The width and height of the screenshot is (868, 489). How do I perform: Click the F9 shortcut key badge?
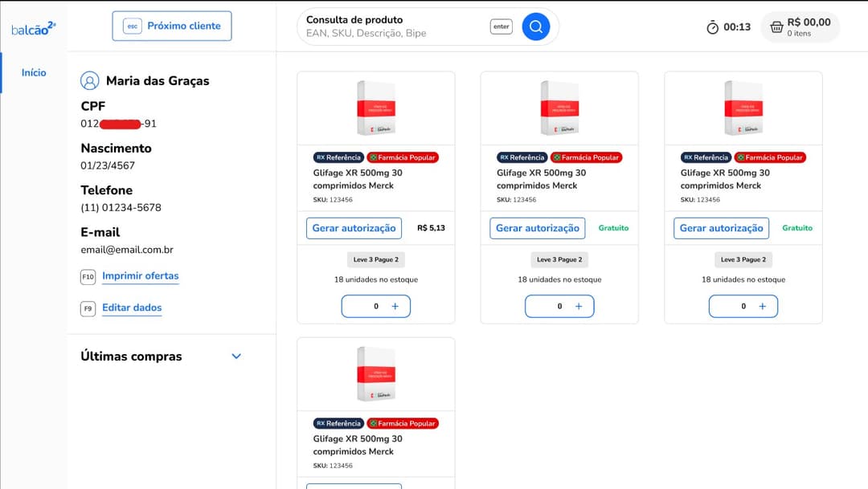click(x=88, y=308)
